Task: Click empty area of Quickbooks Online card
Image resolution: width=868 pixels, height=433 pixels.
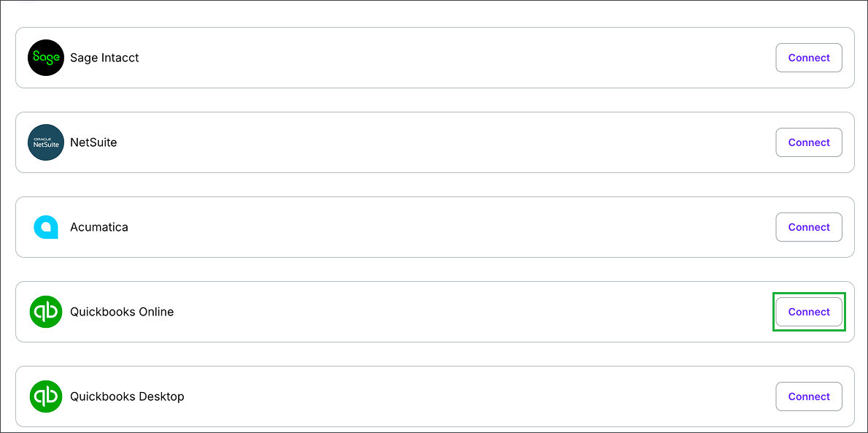Action: (443, 312)
